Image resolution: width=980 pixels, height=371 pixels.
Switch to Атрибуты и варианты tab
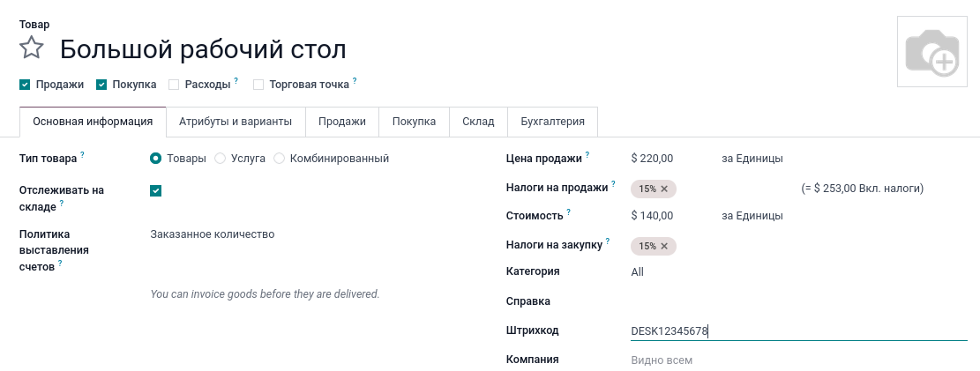236,122
